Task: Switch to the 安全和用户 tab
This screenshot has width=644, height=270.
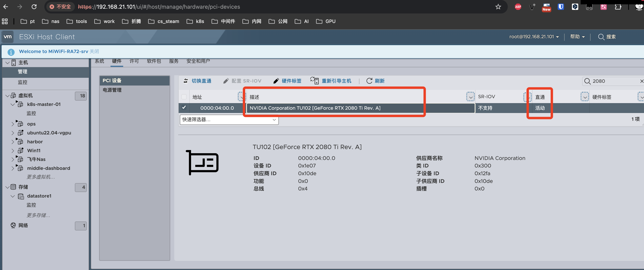Action: pos(198,61)
